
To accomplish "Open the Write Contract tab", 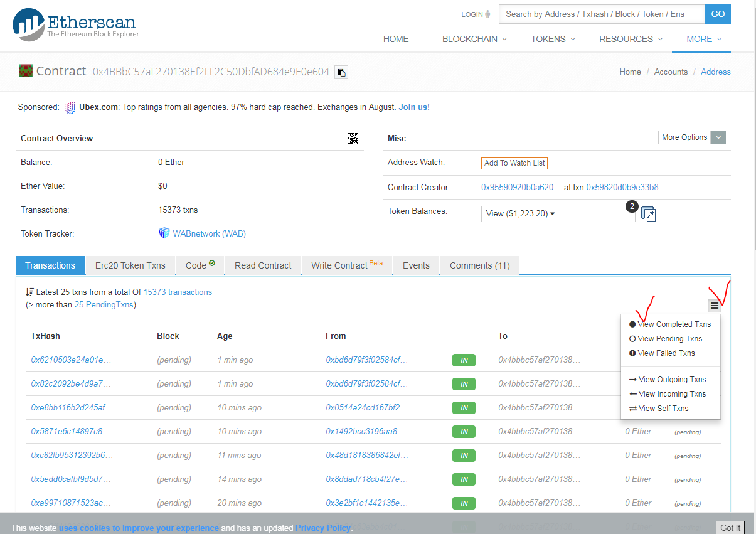I will click(x=347, y=265).
